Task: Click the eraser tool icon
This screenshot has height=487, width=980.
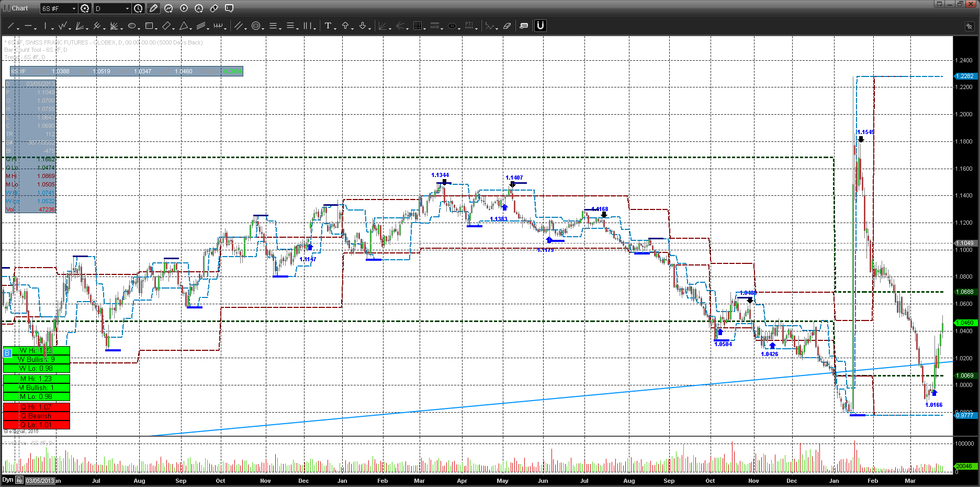Action: coord(506,26)
